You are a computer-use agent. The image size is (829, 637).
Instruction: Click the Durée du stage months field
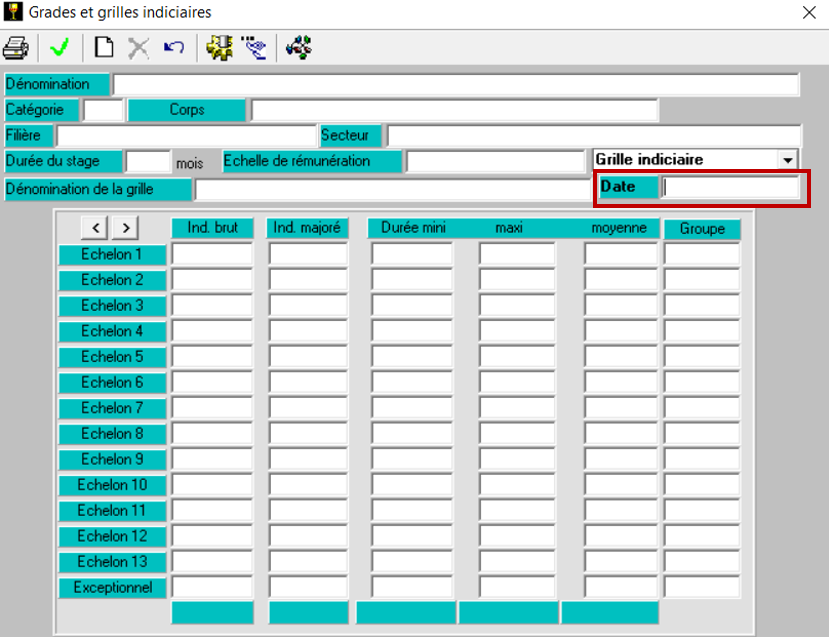pos(148,161)
